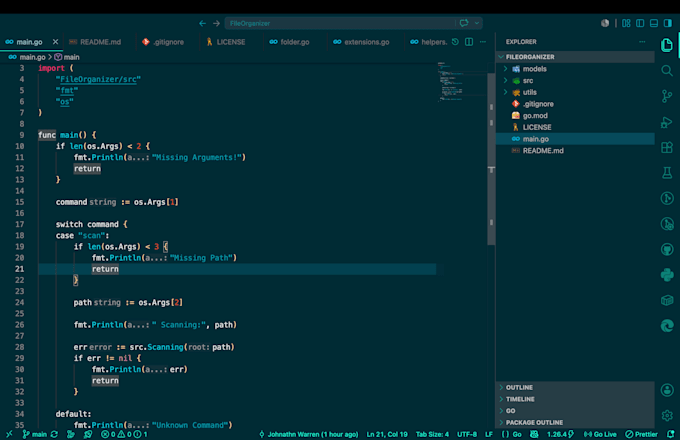Click the Johnathn Warren git blame entry

click(x=309, y=434)
